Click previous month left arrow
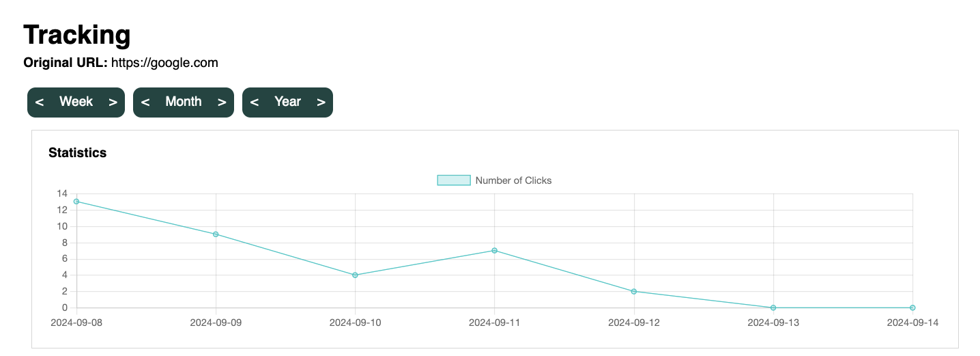Image resolution: width=980 pixels, height=356 pixels. pyautogui.click(x=145, y=102)
